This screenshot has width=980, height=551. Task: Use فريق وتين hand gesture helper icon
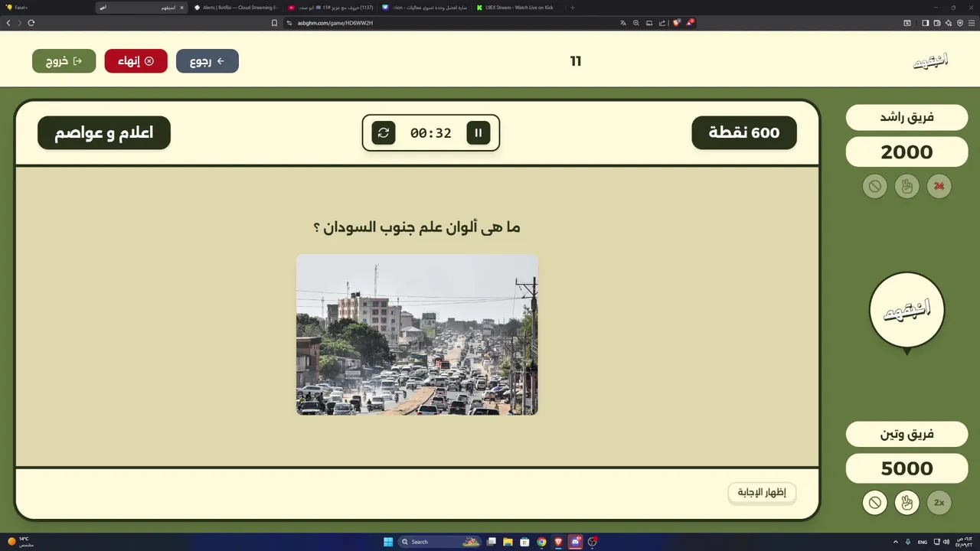coord(907,503)
